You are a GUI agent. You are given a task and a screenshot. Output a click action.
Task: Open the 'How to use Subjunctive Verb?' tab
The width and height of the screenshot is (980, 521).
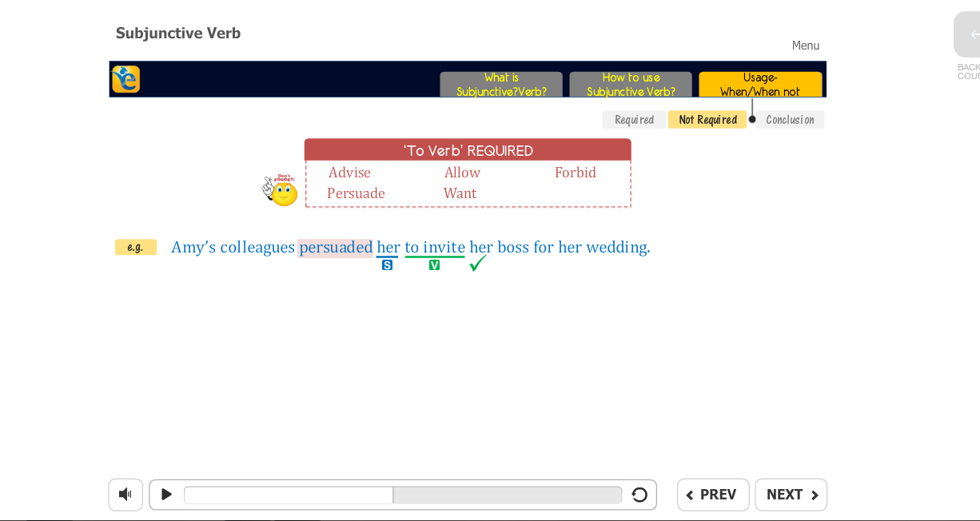tap(631, 84)
